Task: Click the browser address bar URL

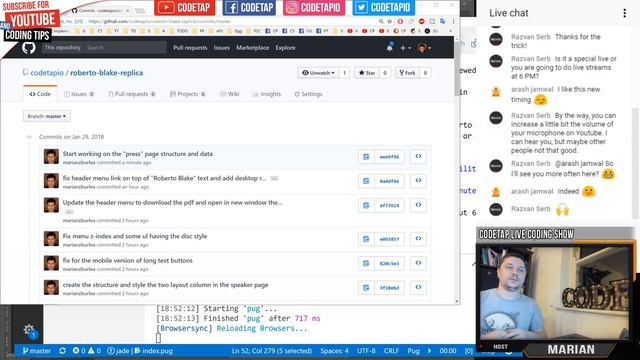Action: coord(160,21)
